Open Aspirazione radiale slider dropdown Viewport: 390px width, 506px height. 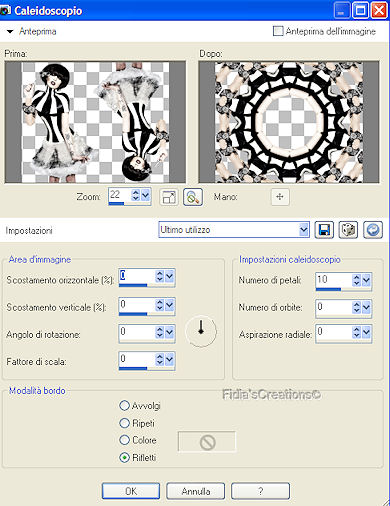point(367,333)
